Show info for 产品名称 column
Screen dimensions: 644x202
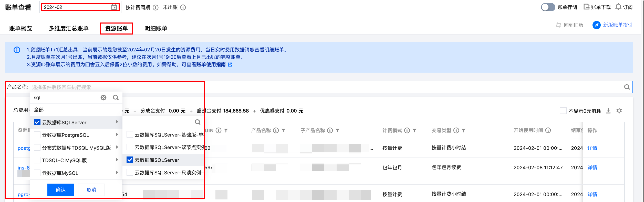pos(276,130)
